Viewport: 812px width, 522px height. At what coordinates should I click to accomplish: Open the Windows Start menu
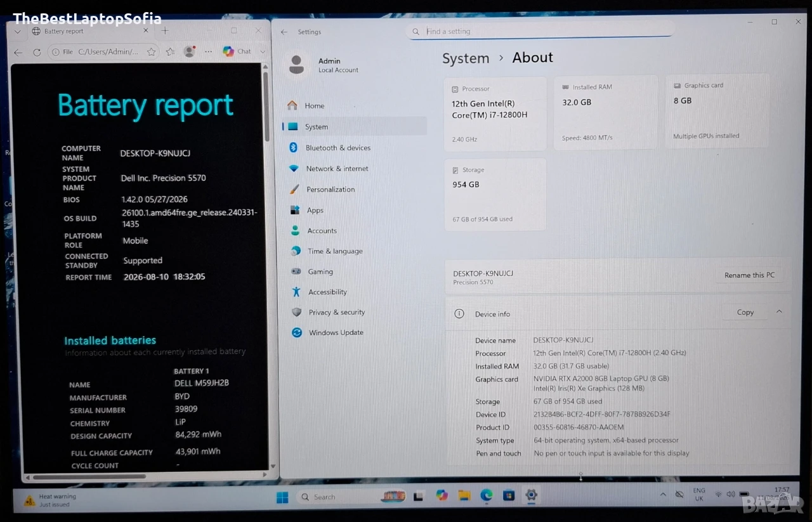click(282, 497)
